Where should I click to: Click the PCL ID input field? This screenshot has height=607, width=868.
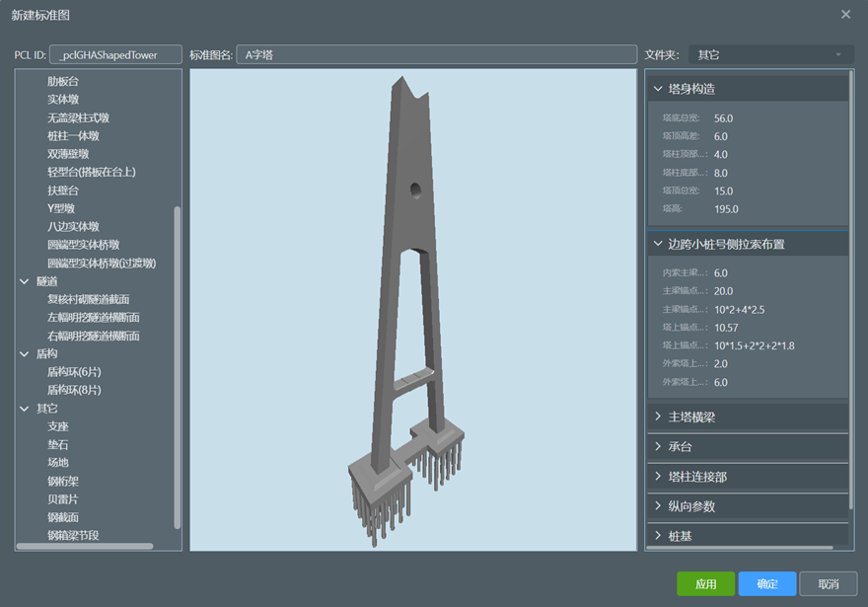[x=115, y=55]
